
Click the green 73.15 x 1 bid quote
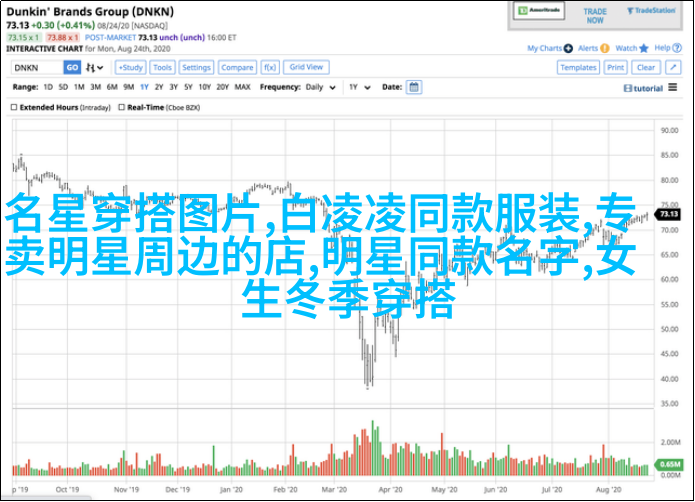(x=24, y=38)
